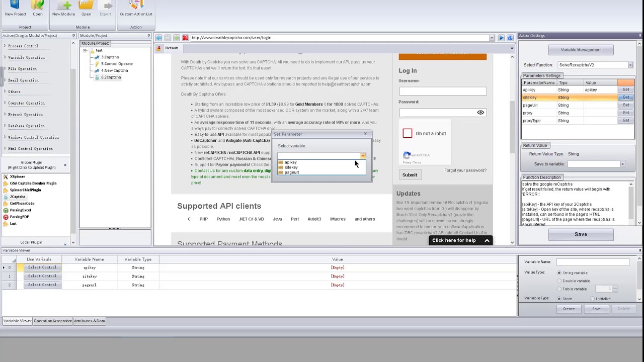Image resolution: width=644 pixels, height=362 pixels.
Task: Click the New Project icon
Action: click(x=15, y=6)
